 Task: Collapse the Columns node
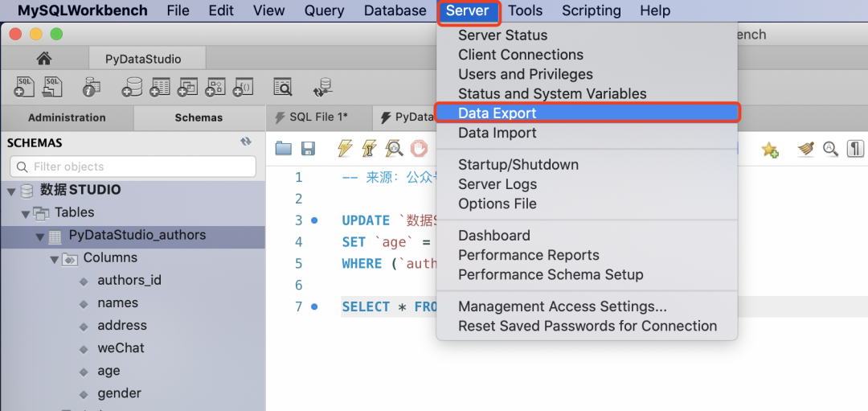[55, 259]
